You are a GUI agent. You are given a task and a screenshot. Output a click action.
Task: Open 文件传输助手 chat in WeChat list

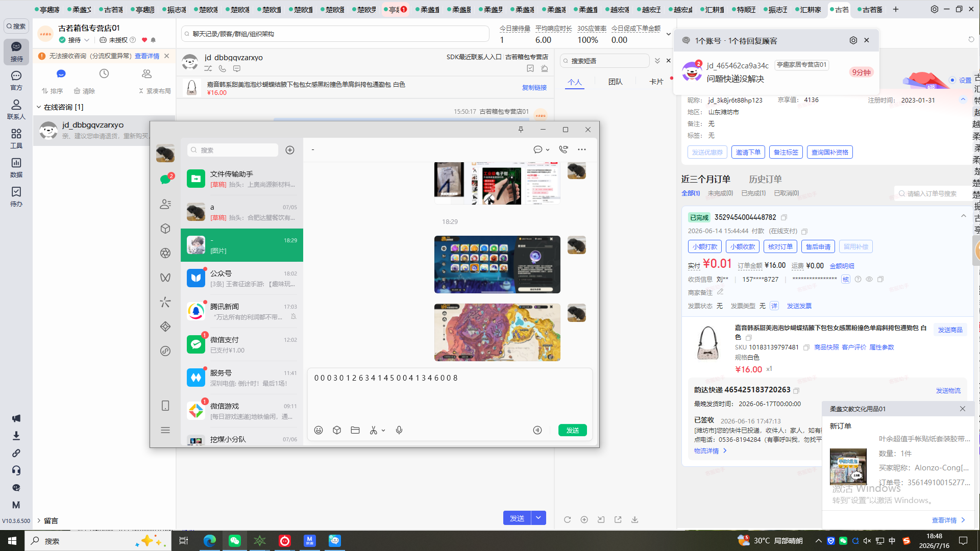(x=242, y=179)
